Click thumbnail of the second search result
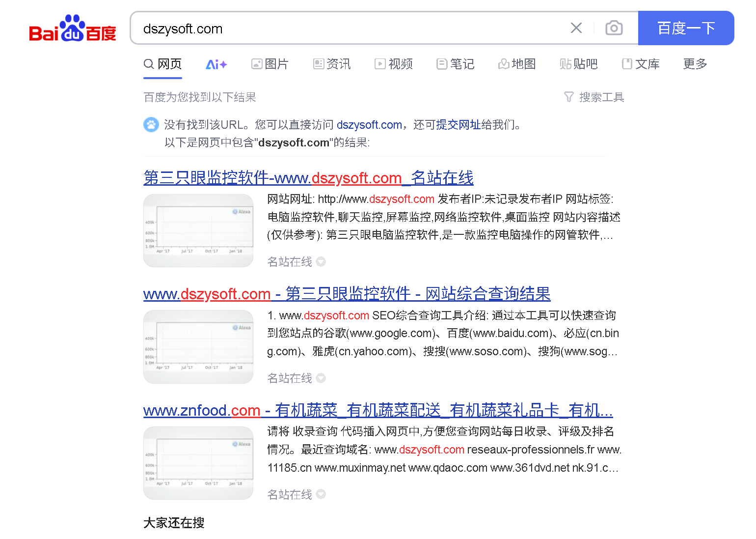The width and height of the screenshot is (756, 539). (x=198, y=347)
